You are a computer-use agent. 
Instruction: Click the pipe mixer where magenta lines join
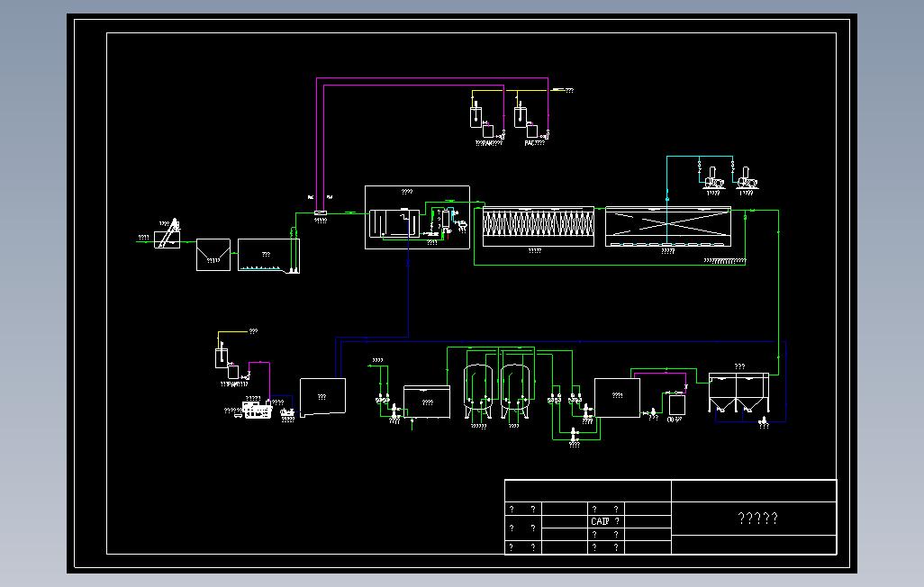click(x=321, y=212)
